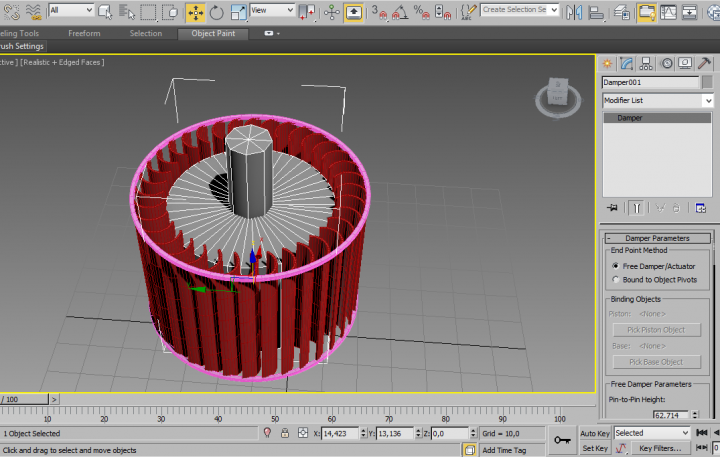Click the object color swatch beside Damper001

point(706,82)
